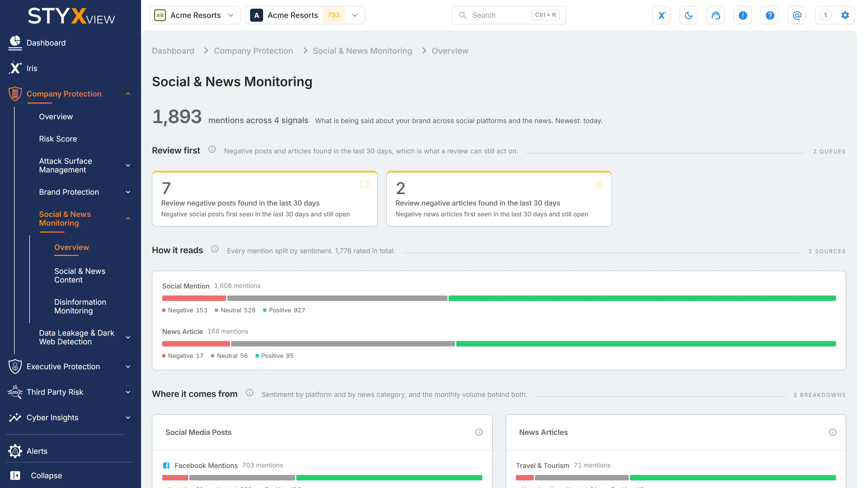The image size is (868, 488).
Task: Click the Collapse sidebar icon
Action: (x=15, y=475)
